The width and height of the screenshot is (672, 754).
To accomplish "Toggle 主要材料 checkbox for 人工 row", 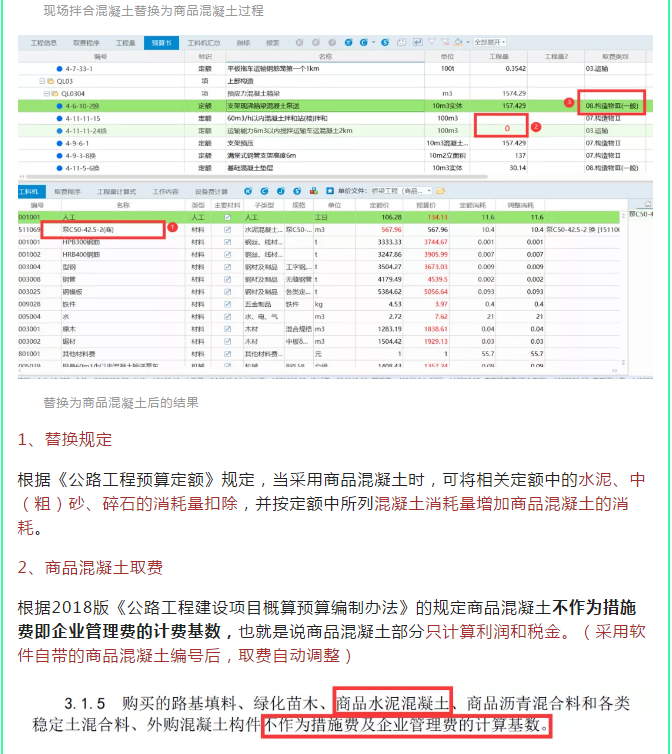I will pyautogui.click(x=227, y=216).
